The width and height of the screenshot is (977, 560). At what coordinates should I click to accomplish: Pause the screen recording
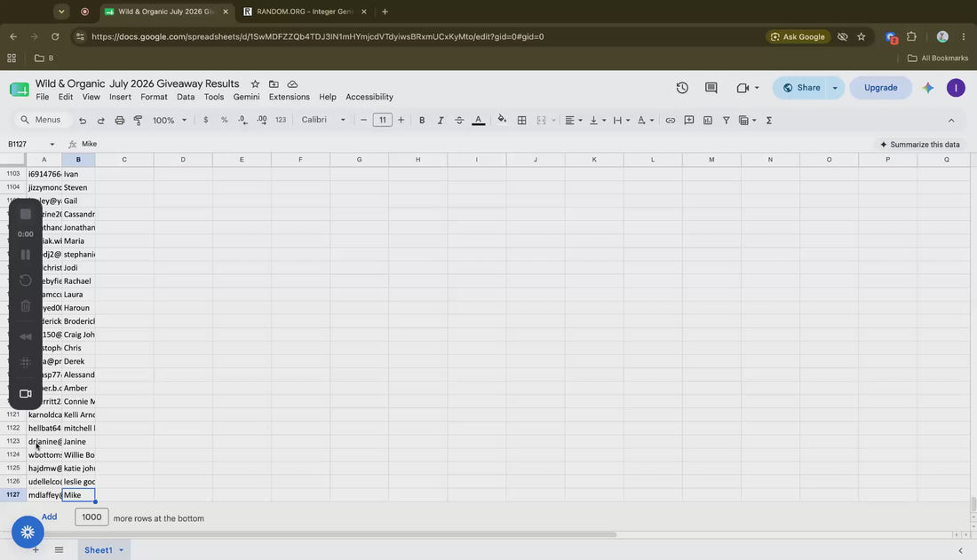pos(26,255)
